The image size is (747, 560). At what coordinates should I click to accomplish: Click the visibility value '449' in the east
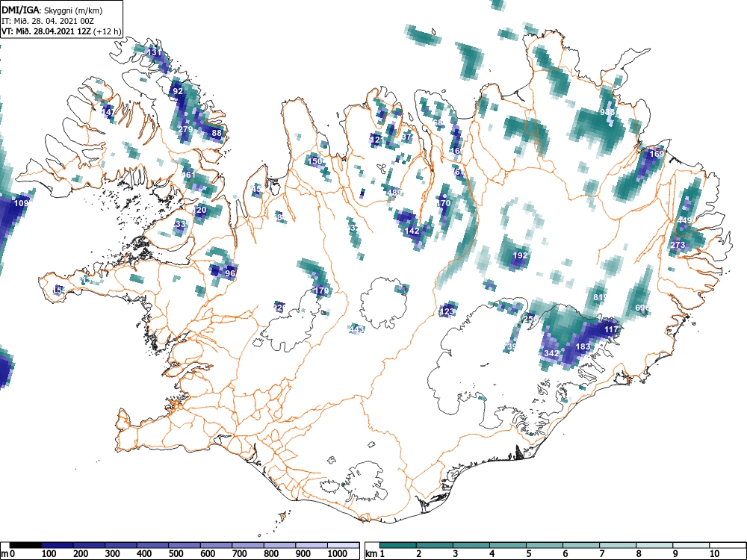tap(684, 220)
